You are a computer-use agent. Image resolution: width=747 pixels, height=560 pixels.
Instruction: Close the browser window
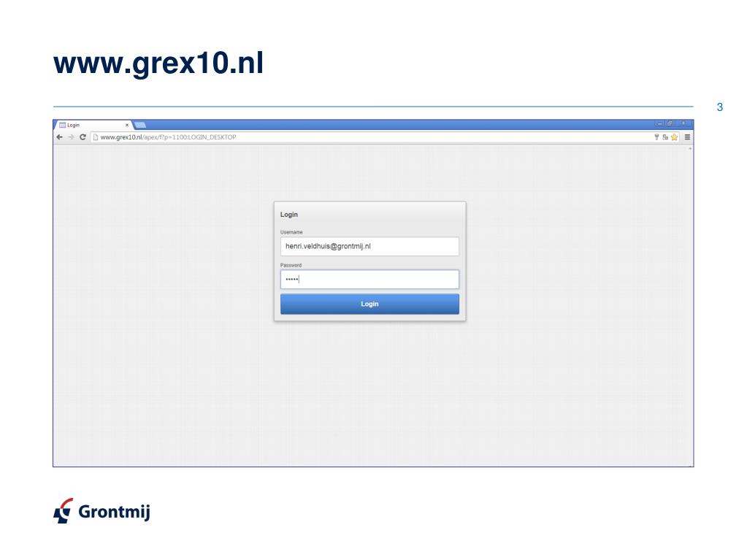coord(683,123)
